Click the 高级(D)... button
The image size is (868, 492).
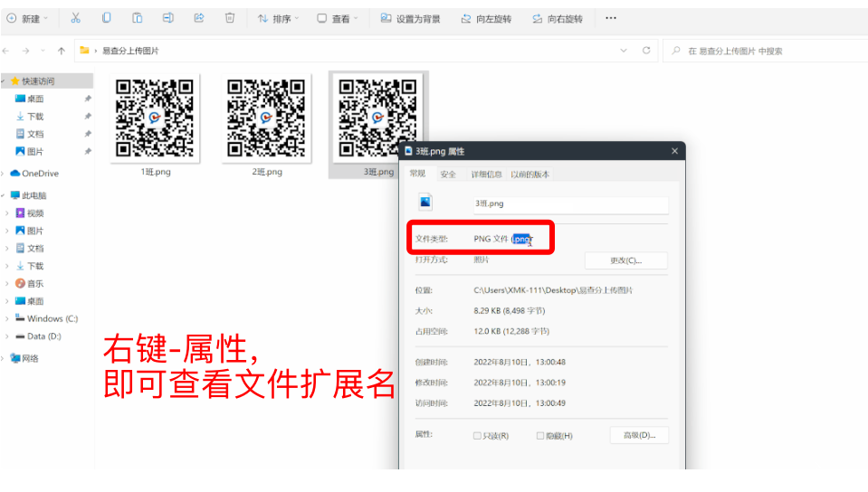[639, 436]
